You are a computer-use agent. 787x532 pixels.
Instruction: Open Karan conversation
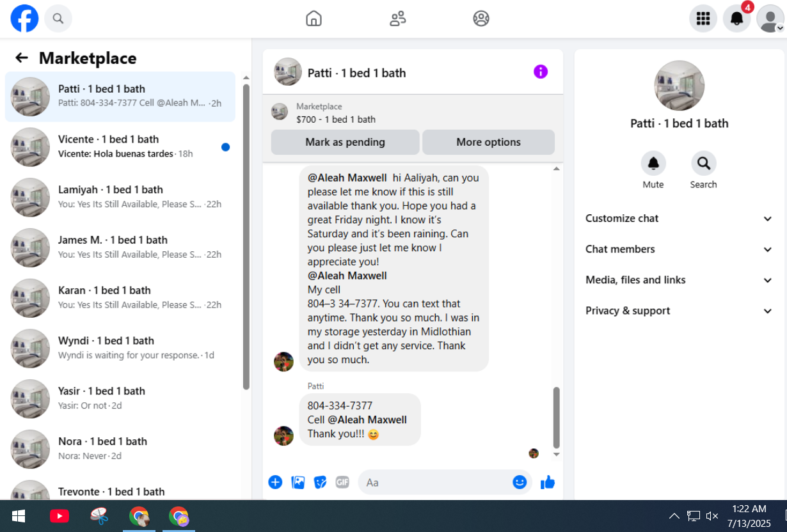(x=120, y=298)
